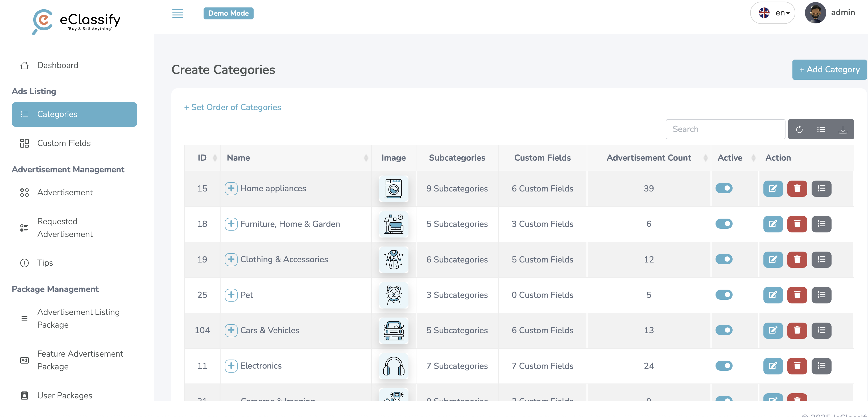Open list action for Clothing & Accessories
Image resolution: width=868 pixels, height=417 pixels.
pos(821,259)
